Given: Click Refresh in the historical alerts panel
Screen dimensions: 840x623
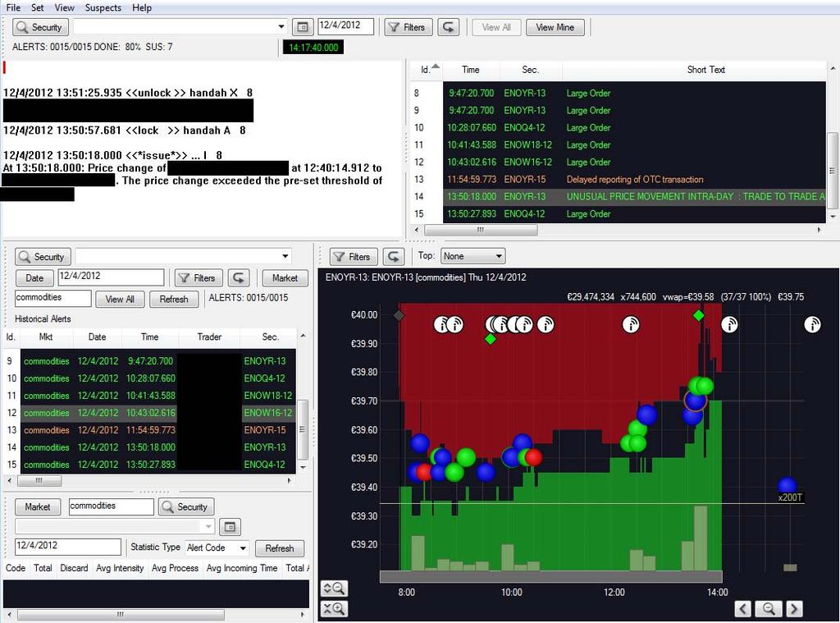Looking at the screenshot, I should (x=174, y=299).
